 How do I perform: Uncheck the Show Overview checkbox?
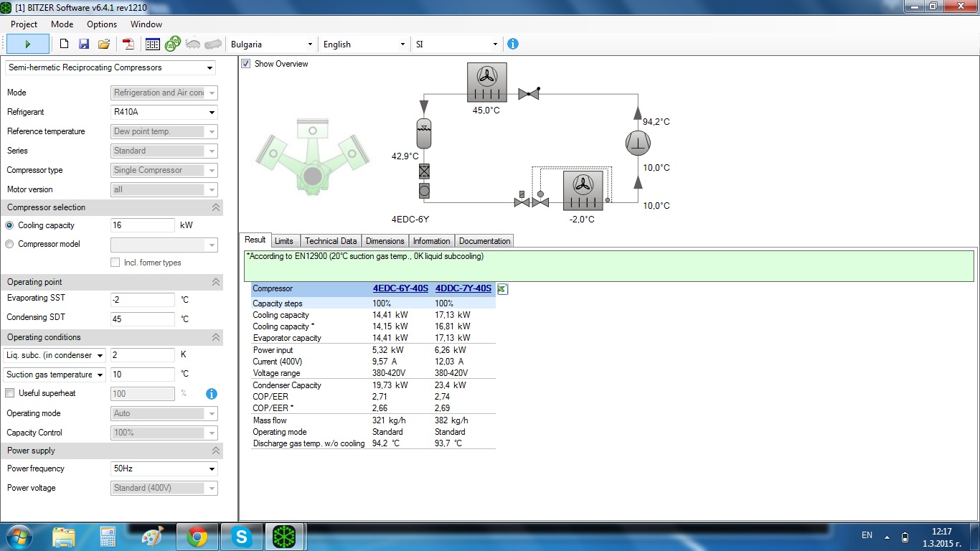click(246, 64)
